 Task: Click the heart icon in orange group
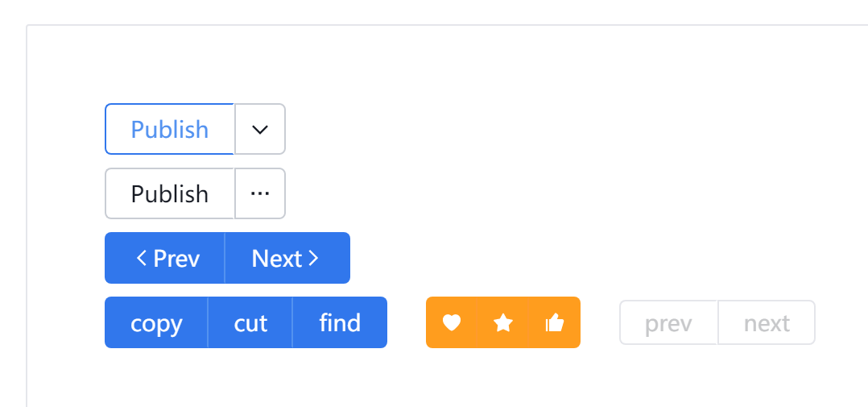[x=452, y=322]
